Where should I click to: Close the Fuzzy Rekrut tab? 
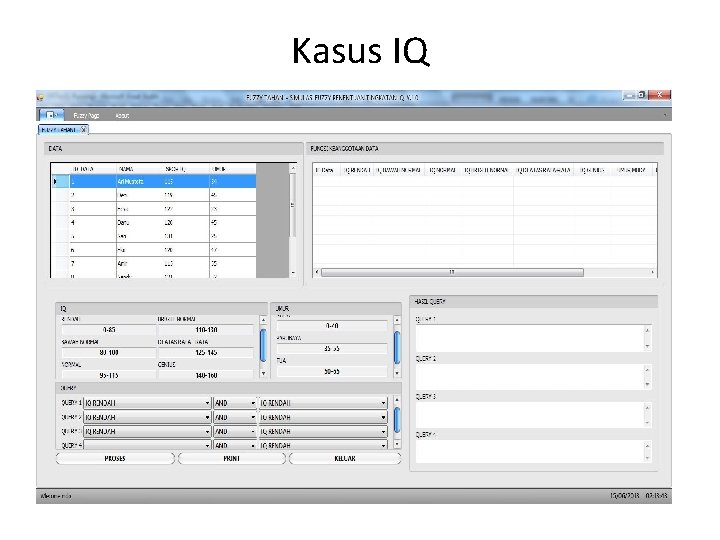pos(84,130)
